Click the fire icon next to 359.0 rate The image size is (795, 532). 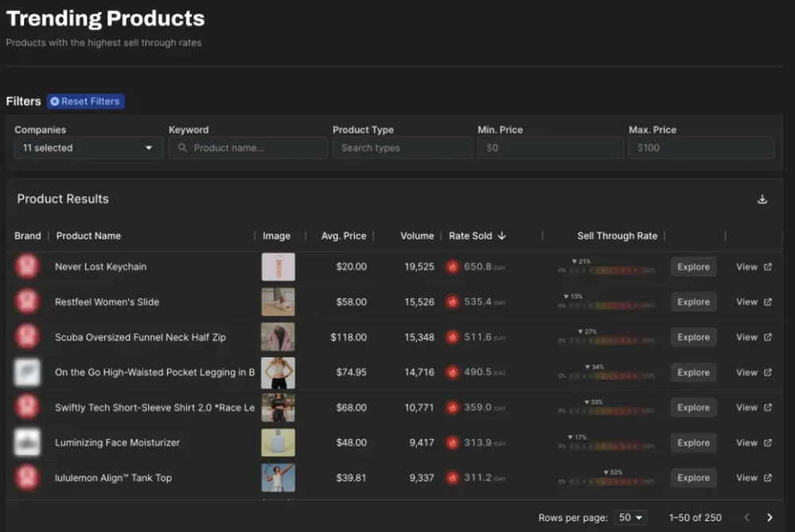pos(452,407)
